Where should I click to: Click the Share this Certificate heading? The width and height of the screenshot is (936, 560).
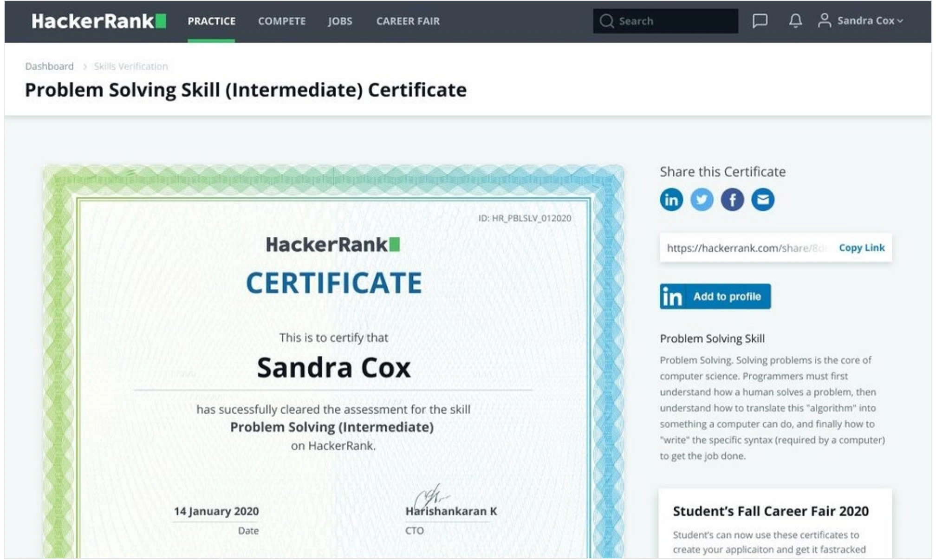(722, 172)
